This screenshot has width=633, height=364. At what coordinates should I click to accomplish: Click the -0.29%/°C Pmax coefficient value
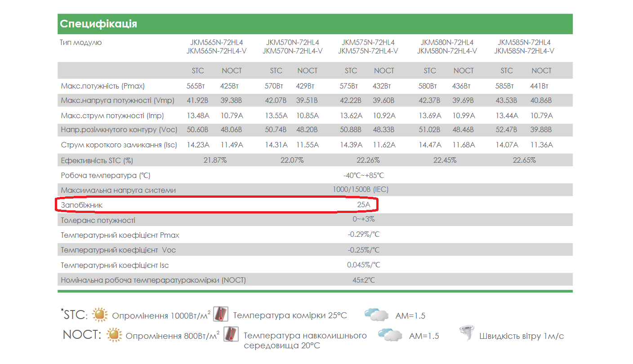(x=364, y=235)
